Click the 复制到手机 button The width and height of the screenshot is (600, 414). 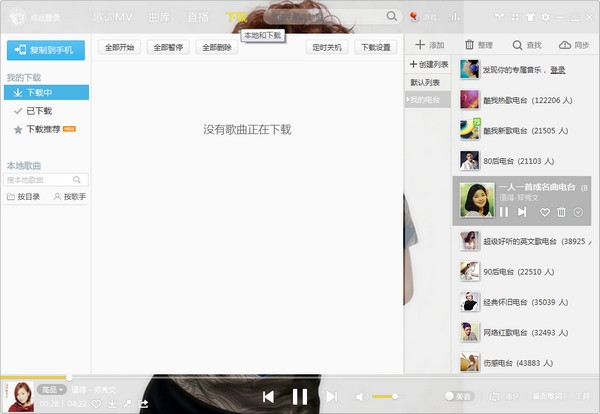coord(46,50)
